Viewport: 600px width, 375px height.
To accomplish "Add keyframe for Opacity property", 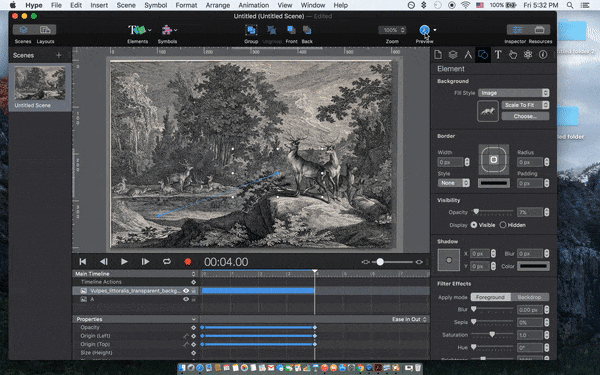I will coord(193,328).
